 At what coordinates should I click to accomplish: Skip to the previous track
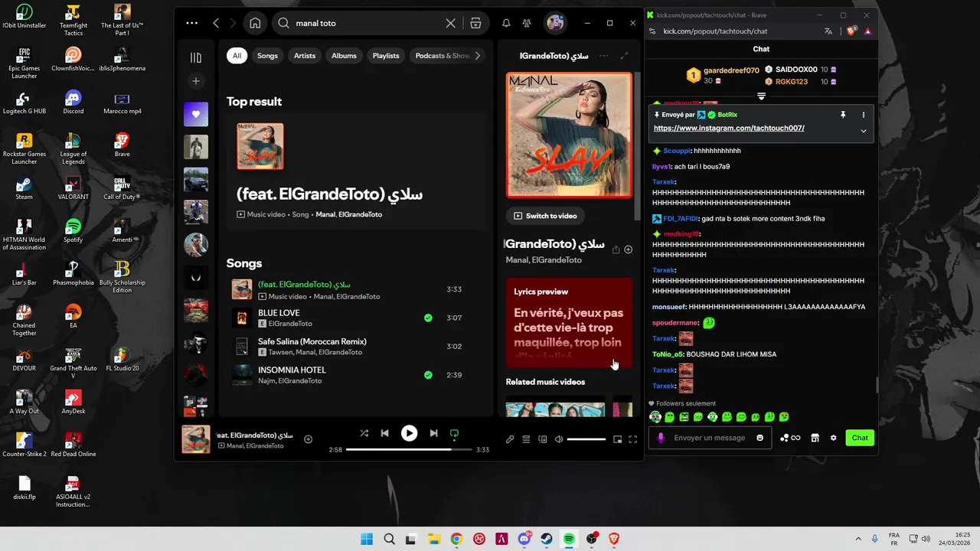point(385,433)
